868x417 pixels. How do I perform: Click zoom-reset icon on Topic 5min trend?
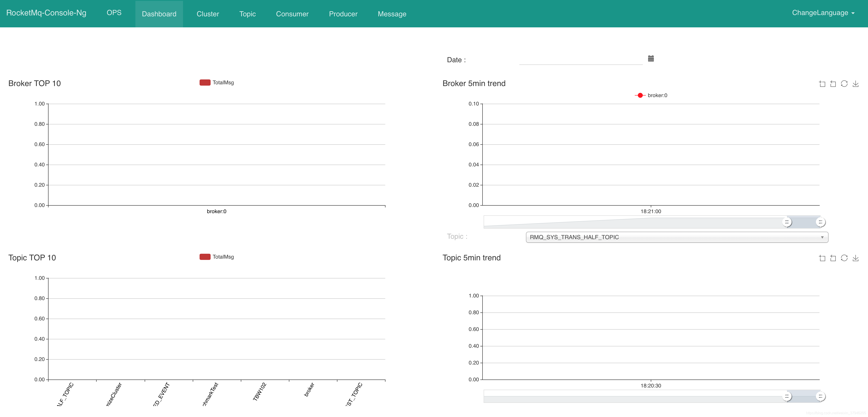[833, 258]
